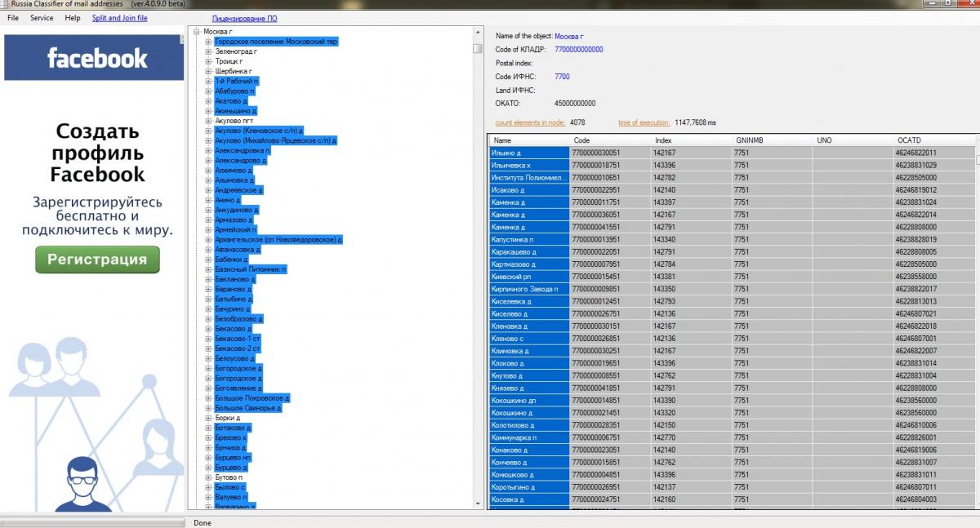The height and width of the screenshot is (528, 980).
Task: Select the Ильино д table row
Action: pos(732,153)
